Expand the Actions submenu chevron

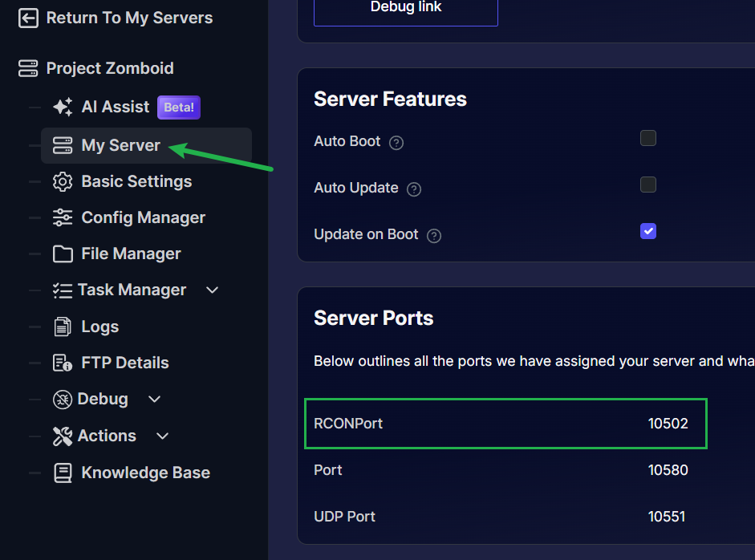pyautogui.click(x=163, y=436)
